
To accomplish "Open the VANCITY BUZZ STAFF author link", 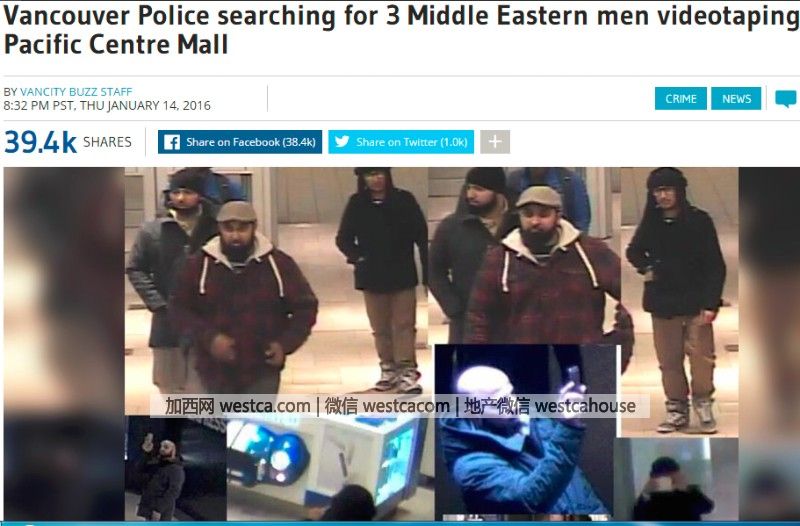I will (76, 92).
